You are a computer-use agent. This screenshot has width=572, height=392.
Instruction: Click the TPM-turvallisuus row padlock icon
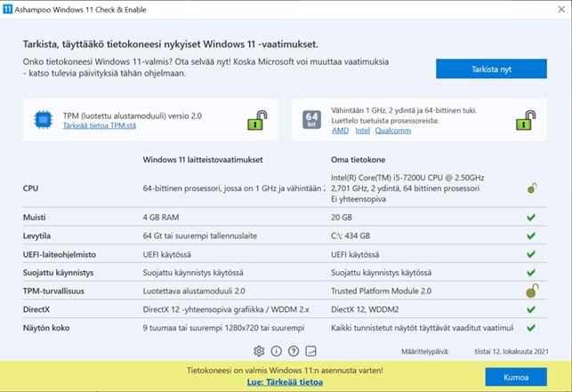[532, 291]
